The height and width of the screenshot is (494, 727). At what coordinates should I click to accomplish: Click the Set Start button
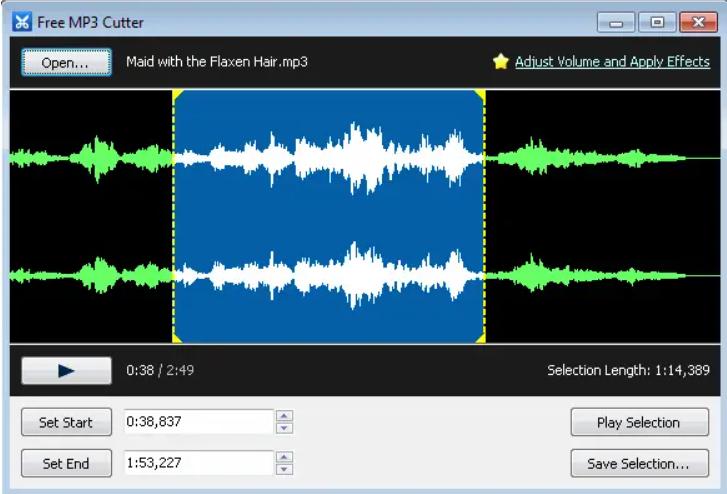pos(66,422)
